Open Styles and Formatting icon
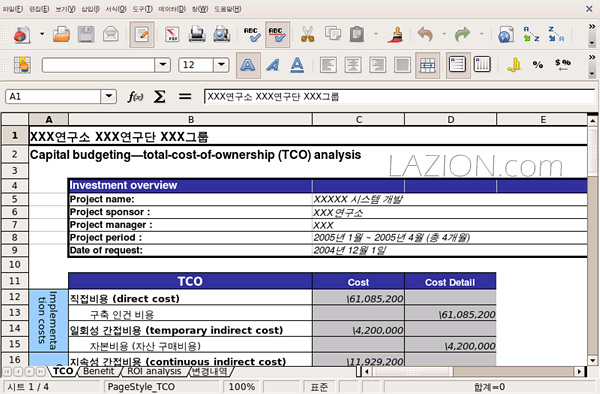This screenshot has height=394, width=600. click(x=22, y=65)
